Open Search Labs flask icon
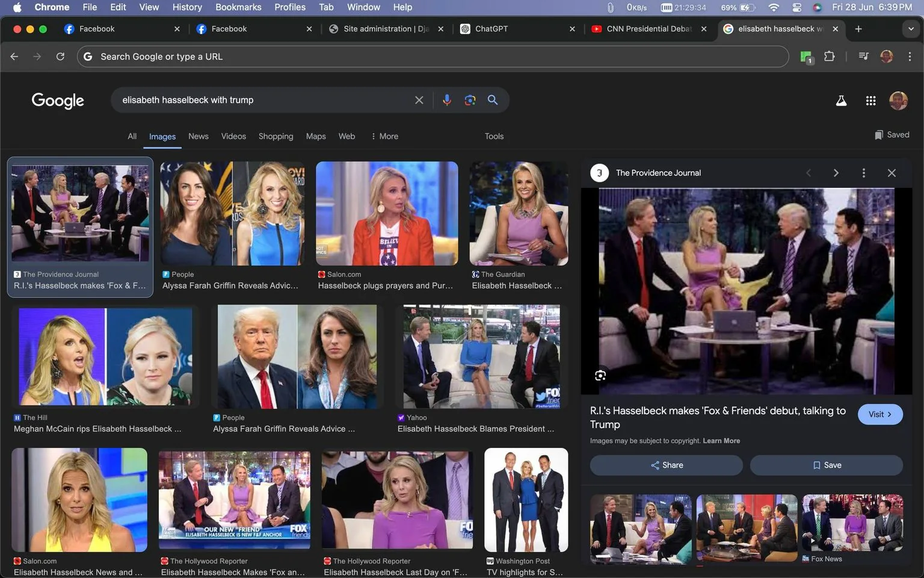Image resolution: width=924 pixels, height=578 pixels. (841, 101)
